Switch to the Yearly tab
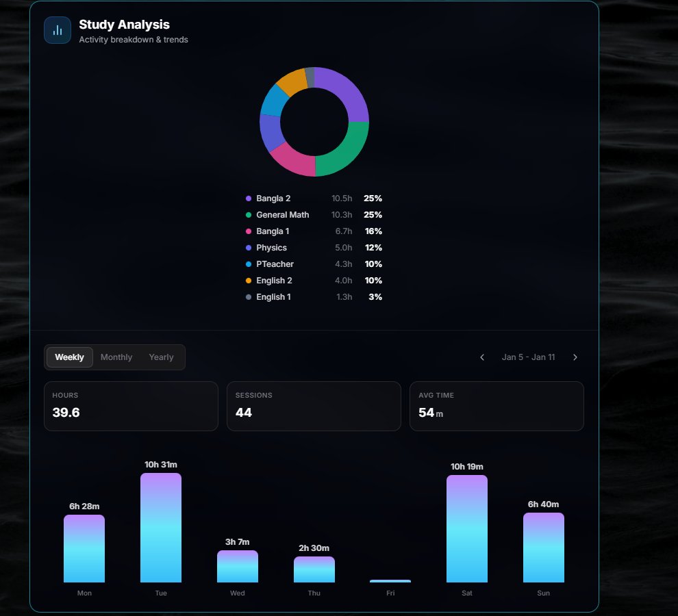Screen dimensions: 678x616 click(162, 357)
